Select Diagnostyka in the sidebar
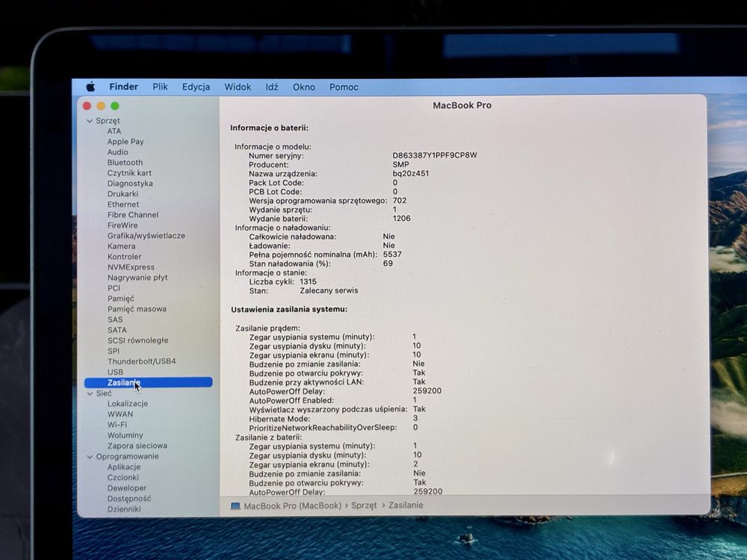The image size is (747, 560). coord(130,184)
